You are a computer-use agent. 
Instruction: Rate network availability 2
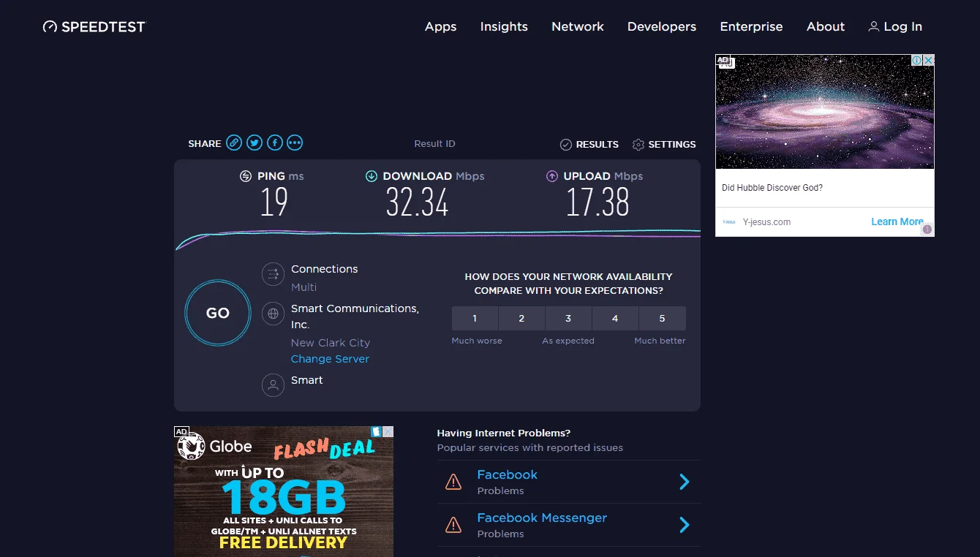(521, 319)
